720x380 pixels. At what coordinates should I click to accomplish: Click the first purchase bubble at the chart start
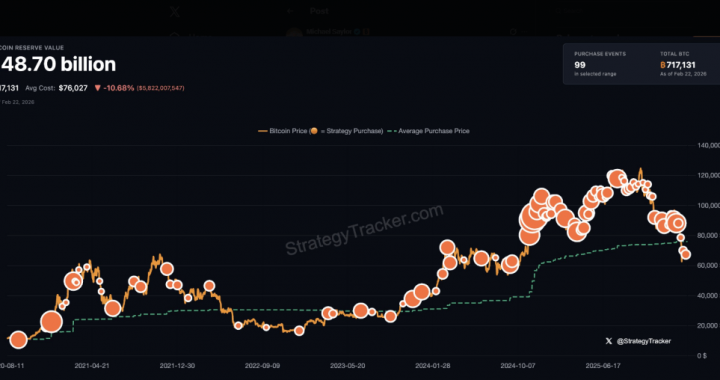pyautogui.click(x=18, y=340)
